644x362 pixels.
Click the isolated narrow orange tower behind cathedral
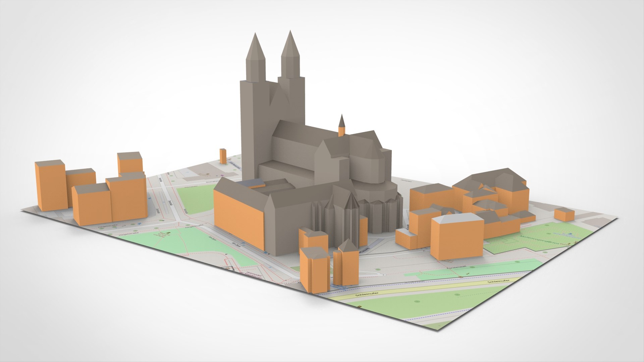[223, 157]
